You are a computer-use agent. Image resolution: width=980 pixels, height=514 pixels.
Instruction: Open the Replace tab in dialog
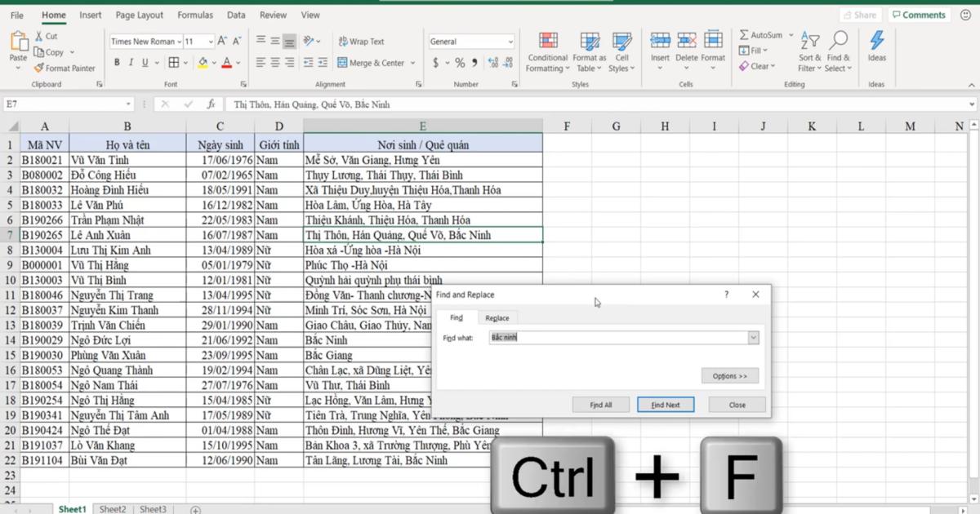pyautogui.click(x=497, y=318)
